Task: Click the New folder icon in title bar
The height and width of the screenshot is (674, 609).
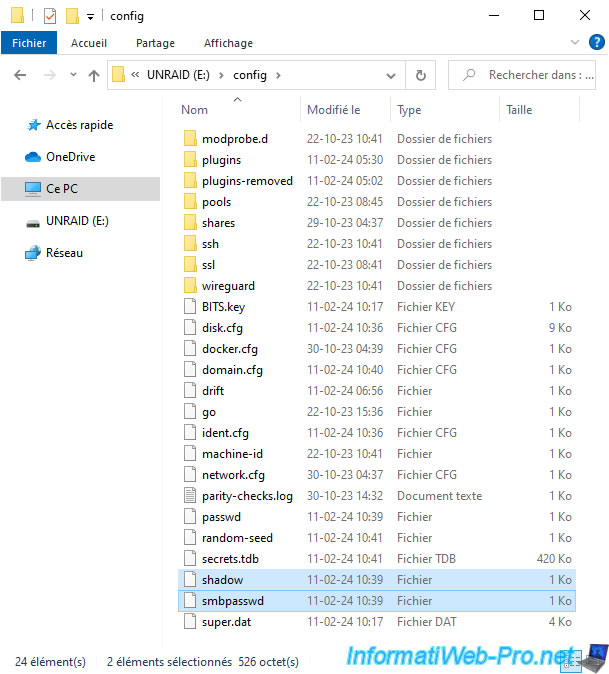Action: 72,16
